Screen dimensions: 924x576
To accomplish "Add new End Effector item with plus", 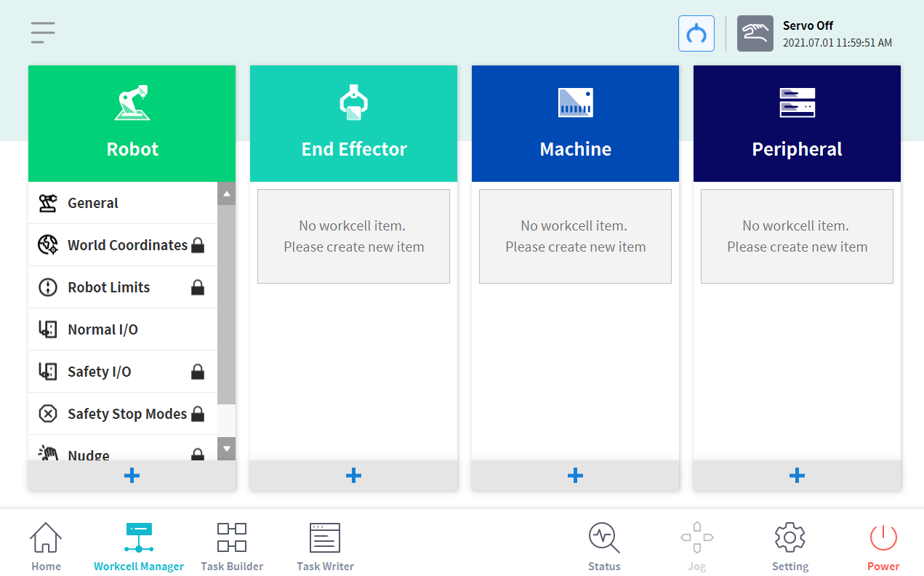I will 353,476.
